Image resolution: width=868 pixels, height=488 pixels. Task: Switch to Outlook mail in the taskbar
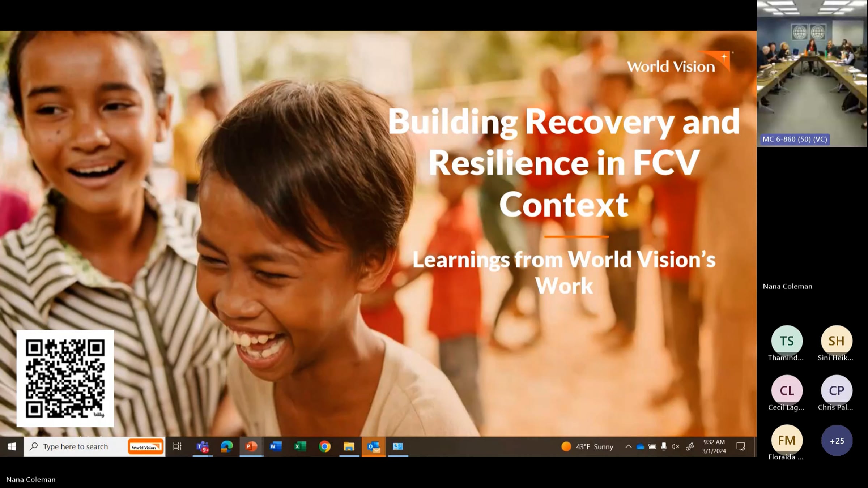click(x=374, y=447)
